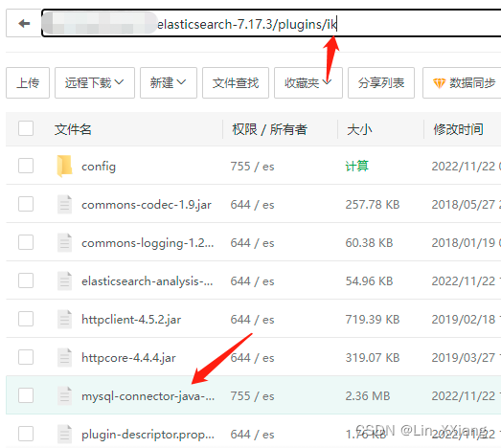Sort by the 大小 column header
This screenshot has height=448, width=501.
(359, 129)
